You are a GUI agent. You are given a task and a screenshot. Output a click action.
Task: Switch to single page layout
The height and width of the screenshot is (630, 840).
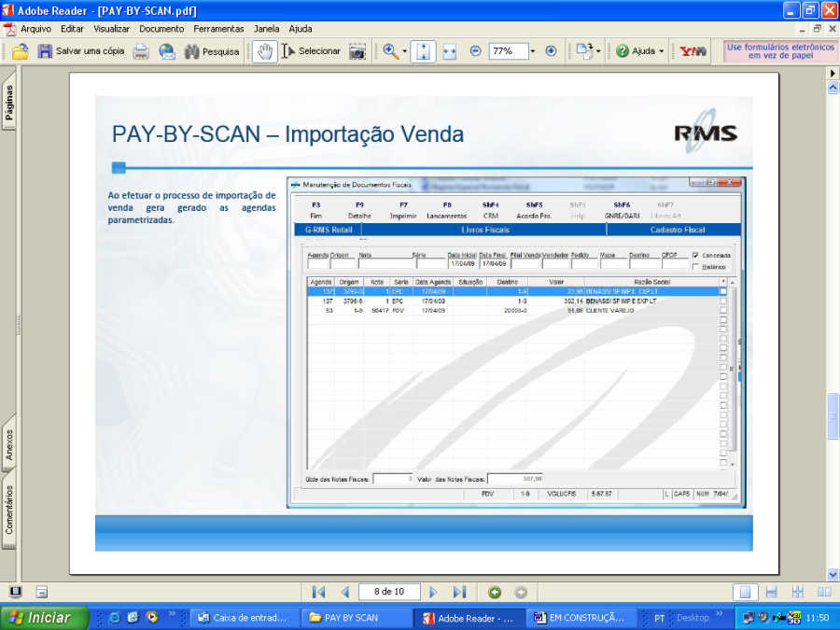click(745, 592)
